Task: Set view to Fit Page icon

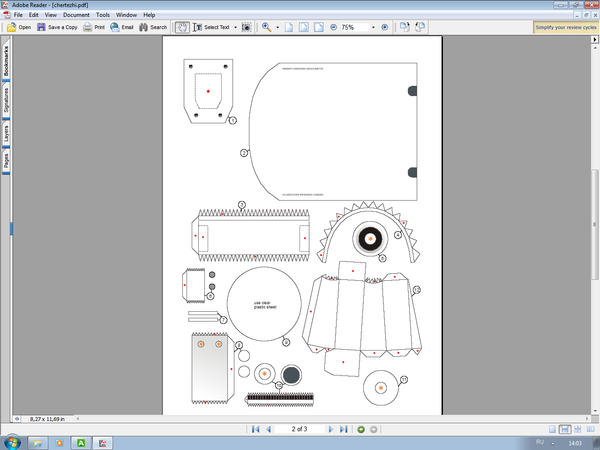Action: 304,27
